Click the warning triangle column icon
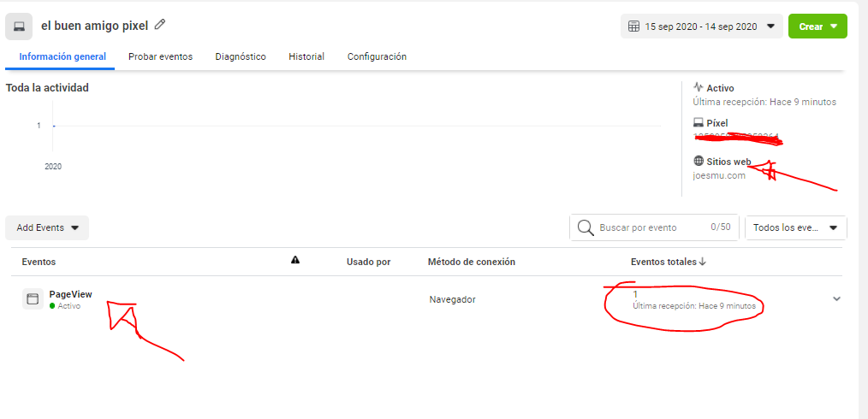Screen dimensions: 868x419 [x=295, y=261]
